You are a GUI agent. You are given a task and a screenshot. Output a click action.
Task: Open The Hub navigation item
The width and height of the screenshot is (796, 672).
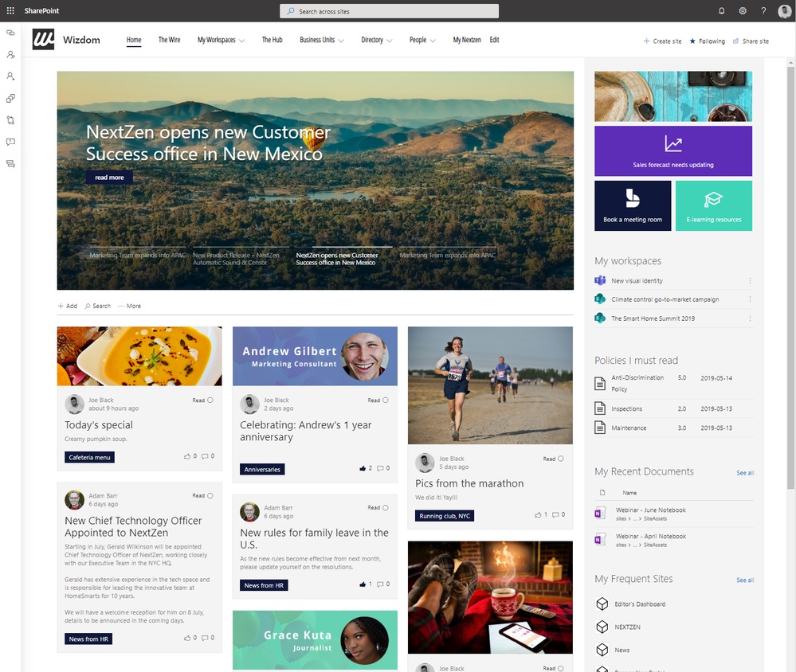(272, 40)
